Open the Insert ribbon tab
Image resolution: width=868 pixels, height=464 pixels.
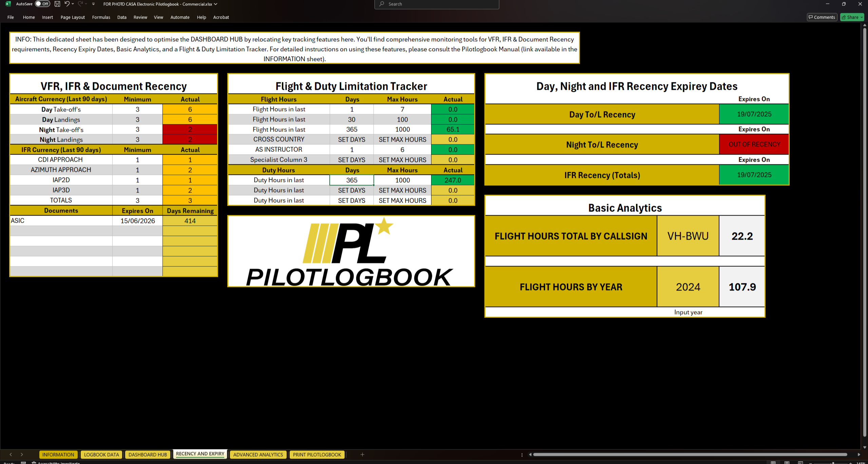(47, 17)
